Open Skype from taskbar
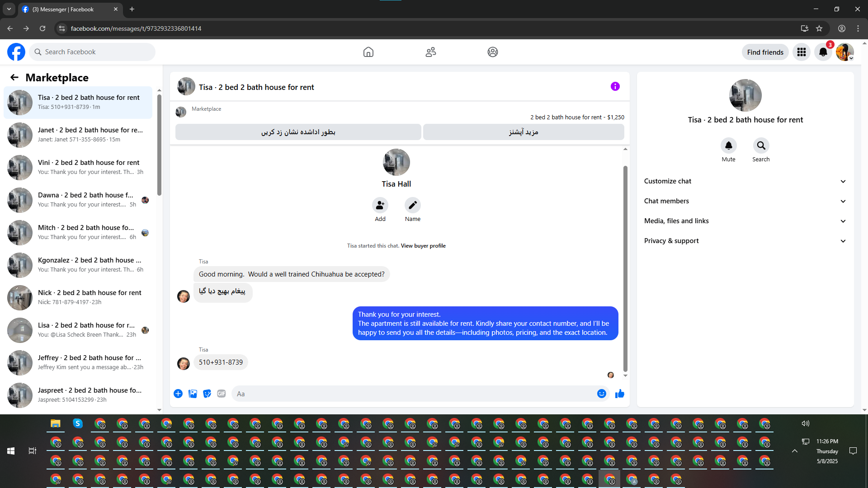 point(78,423)
